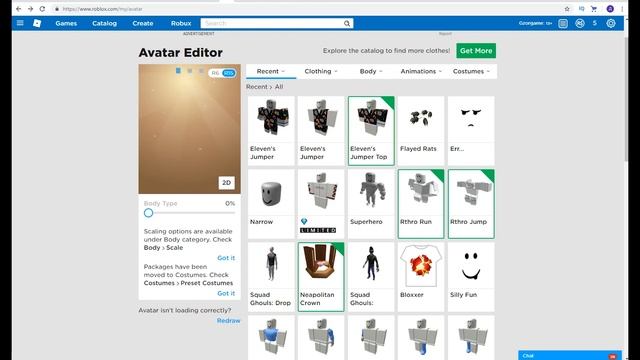This screenshot has height=360, width=640.
Task: Open Create in the top navigation
Action: pos(143,23)
